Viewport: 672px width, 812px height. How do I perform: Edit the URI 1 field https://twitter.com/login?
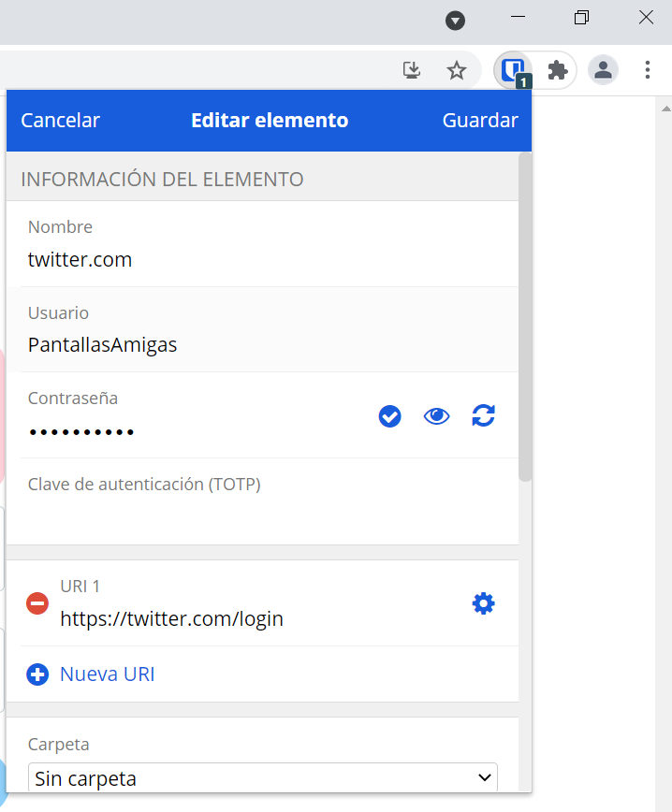(259, 618)
